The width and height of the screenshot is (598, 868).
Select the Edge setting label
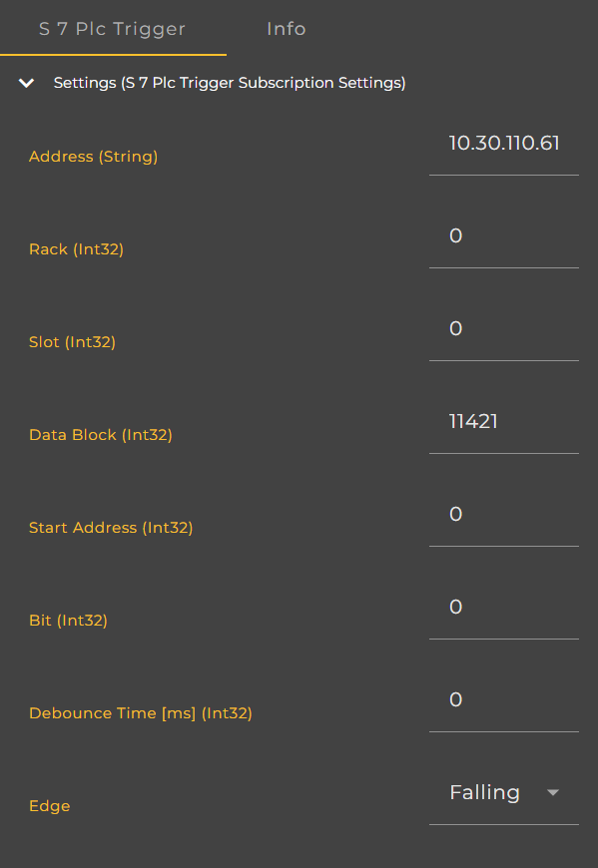point(49,805)
